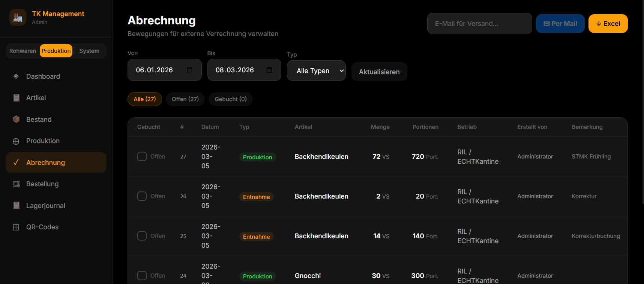Mark entry 25 as gebucht
This screenshot has height=284, width=644.
click(142, 236)
